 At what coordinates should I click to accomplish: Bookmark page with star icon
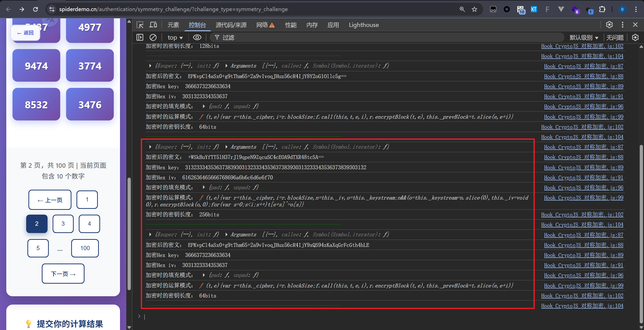coord(474,9)
